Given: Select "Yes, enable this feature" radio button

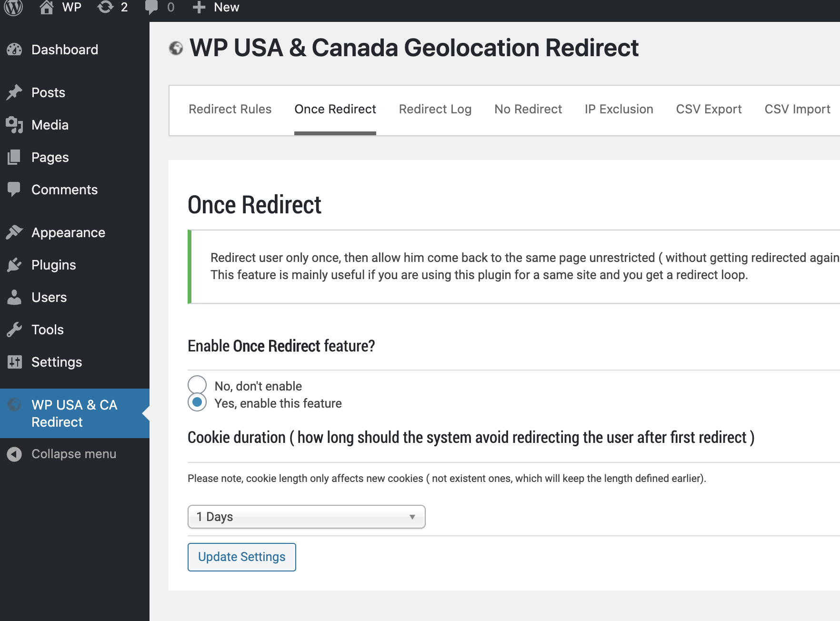Looking at the screenshot, I should coord(197,402).
